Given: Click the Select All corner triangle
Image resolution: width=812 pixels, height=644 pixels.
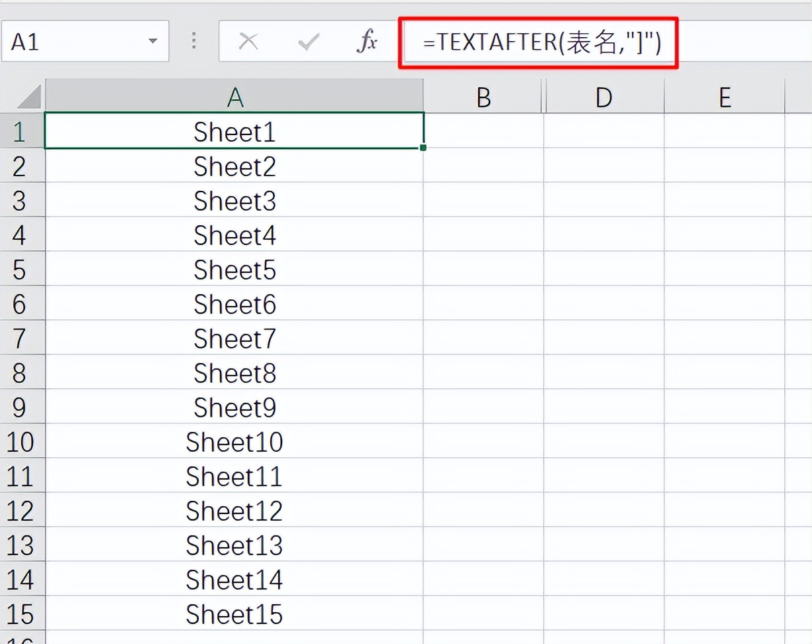Looking at the screenshot, I should (28, 97).
